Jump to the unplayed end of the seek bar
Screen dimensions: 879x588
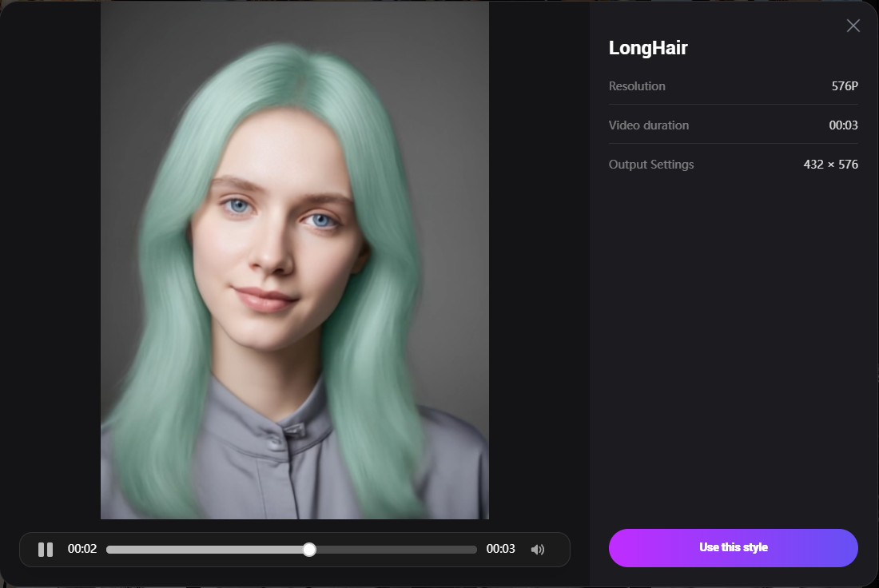[x=471, y=550]
